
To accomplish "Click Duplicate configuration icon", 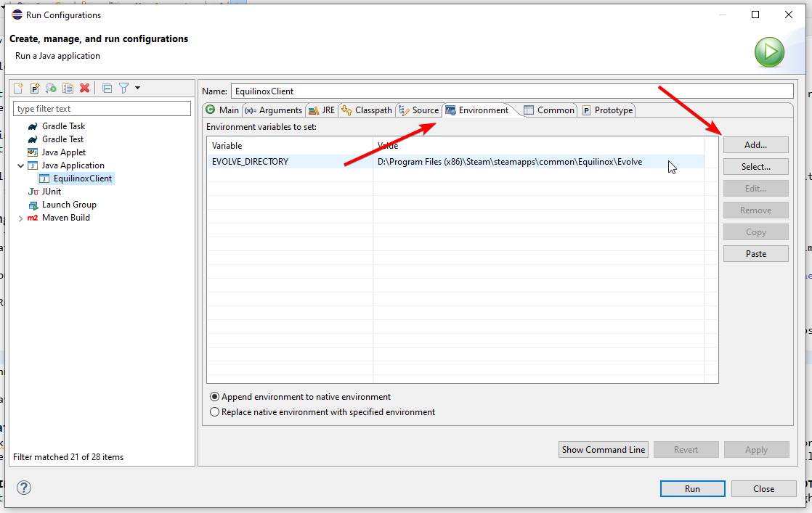I will tap(68, 89).
